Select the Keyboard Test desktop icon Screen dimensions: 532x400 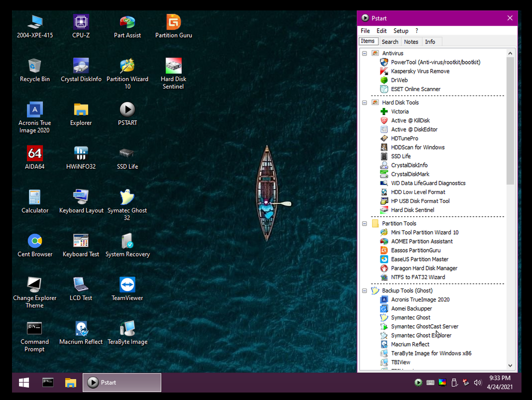pyautogui.click(x=81, y=245)
